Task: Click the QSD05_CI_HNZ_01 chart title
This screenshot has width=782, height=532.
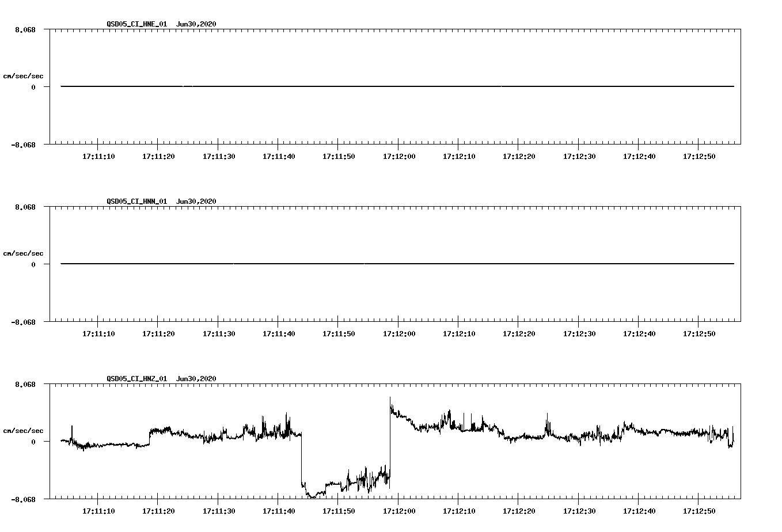Action: [x=161, y=379]
